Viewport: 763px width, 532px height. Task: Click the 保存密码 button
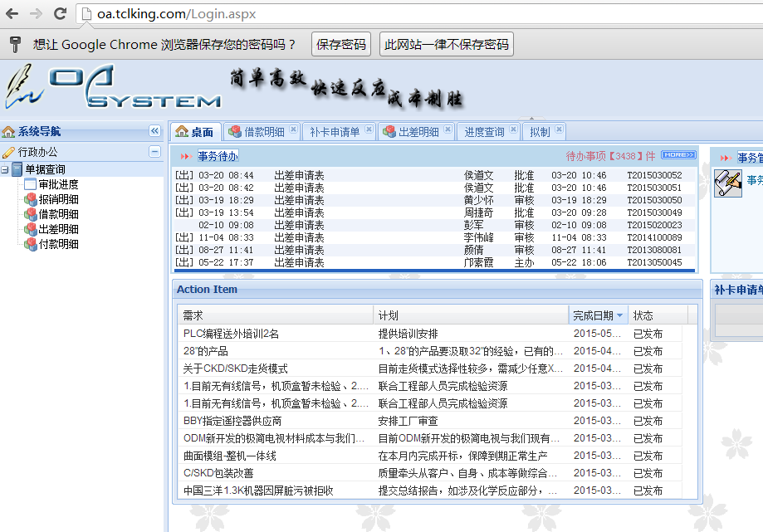pyautogui.click(x=341, y=44)
